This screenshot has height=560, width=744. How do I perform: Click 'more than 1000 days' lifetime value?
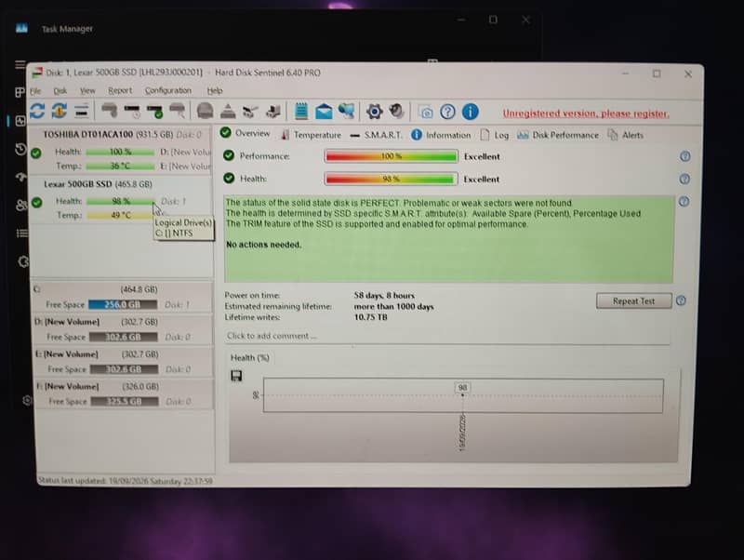coord(393,306)
